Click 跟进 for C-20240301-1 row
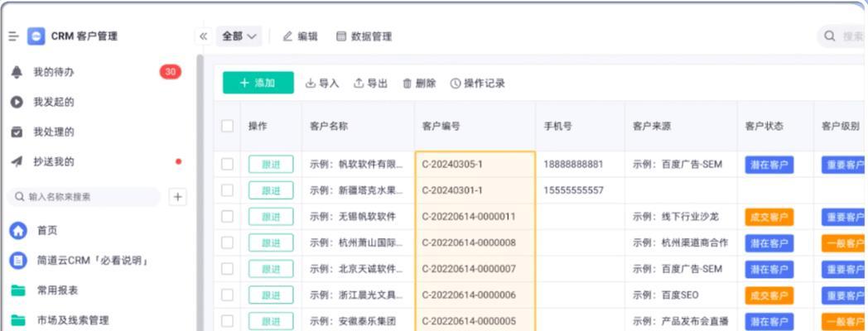This screenshot has width=868, height=331. point(271,190)
